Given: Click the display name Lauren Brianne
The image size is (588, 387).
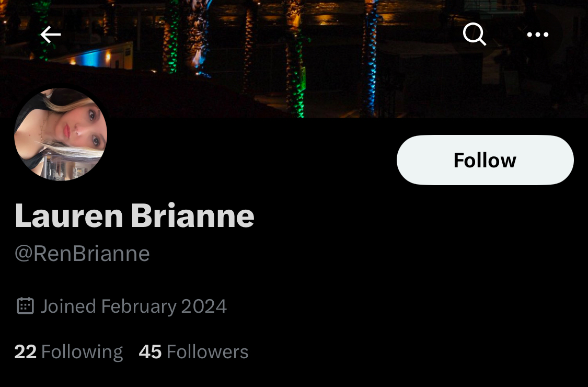Looking at the screenshot, I should 135,216.
